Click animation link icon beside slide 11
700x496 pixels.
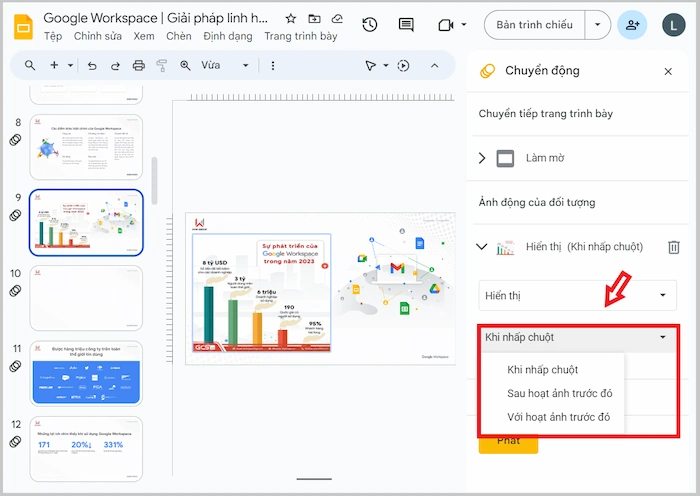pyautogui.click(x=15, y=366)
